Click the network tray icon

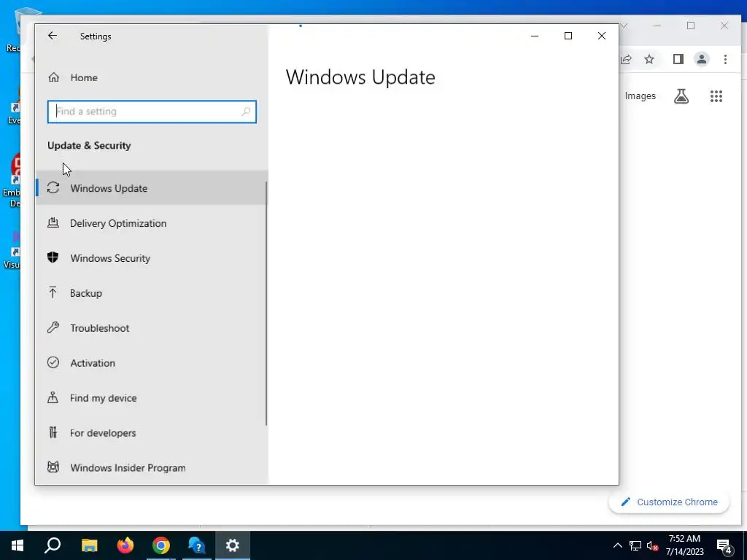pyautogui.click(x=635, y=545)
